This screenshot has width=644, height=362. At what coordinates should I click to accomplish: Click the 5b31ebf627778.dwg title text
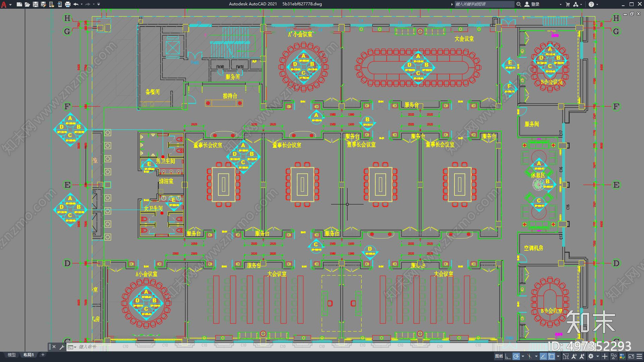tap(302, 4)
